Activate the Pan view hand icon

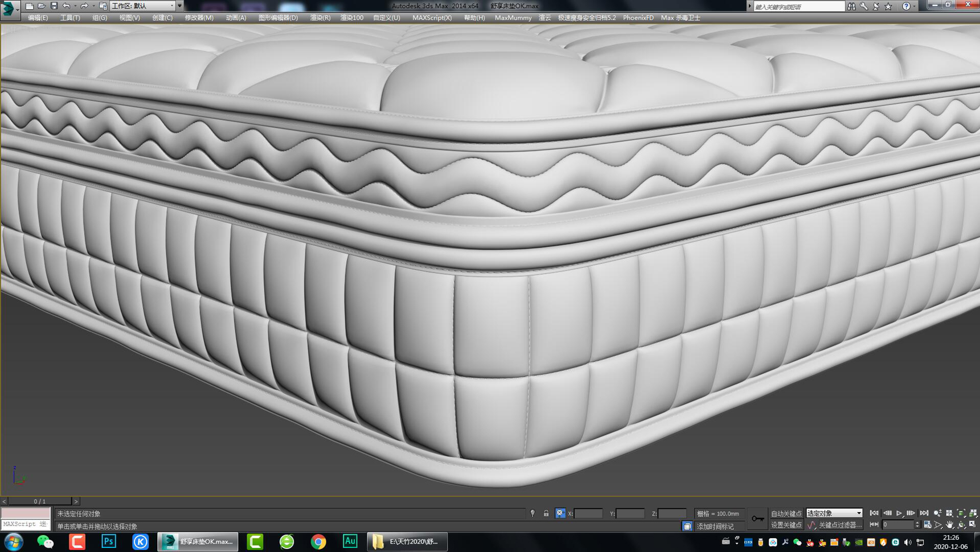point(949,525)
